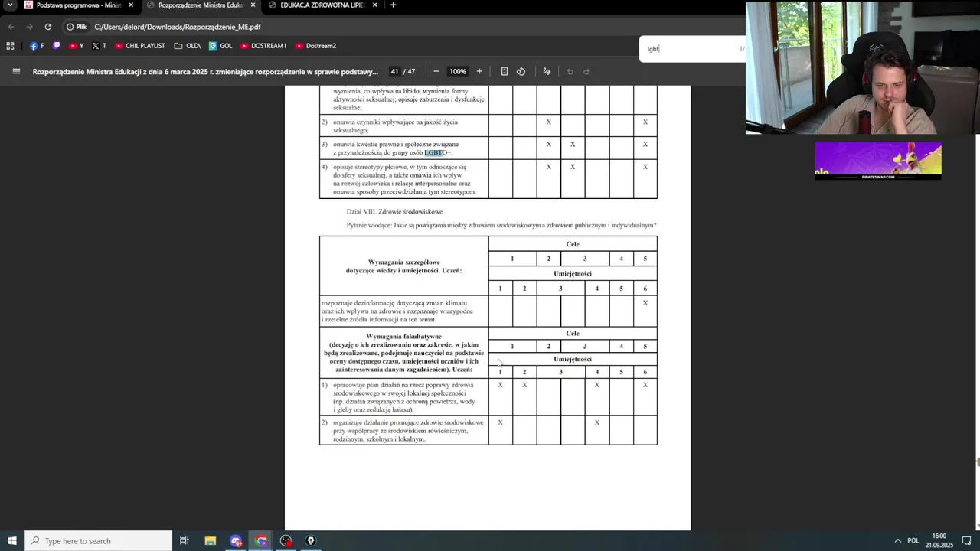The image size is (980, 551).
Task: Select the Rozporządzenie Ministra Edukacji tab
Action: click(x=201, y=5)
